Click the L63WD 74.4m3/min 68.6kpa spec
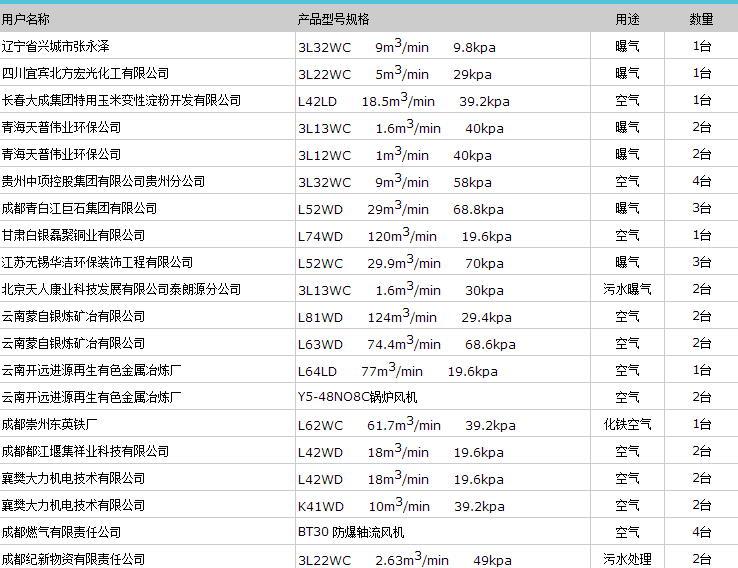 pos(407,344)
